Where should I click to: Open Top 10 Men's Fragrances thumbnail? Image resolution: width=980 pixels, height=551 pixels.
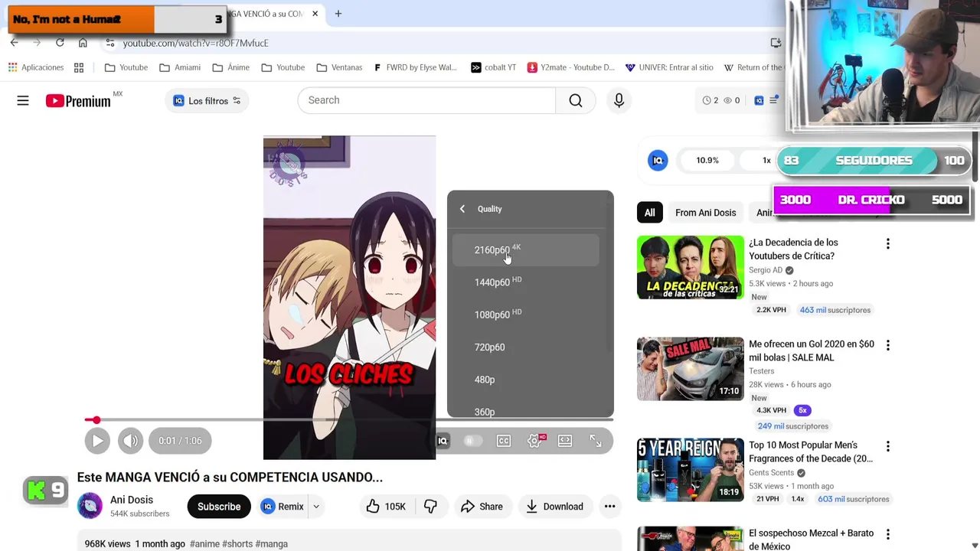click(x=690, y=470)
